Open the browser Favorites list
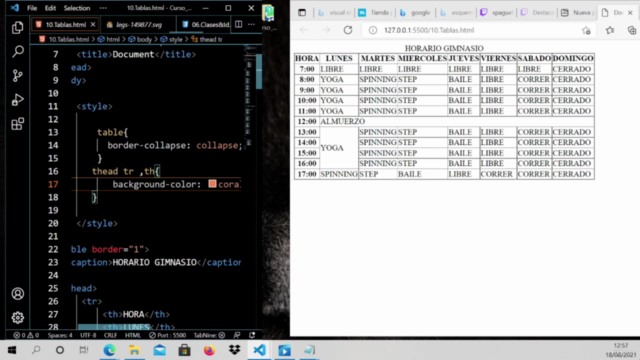The width and height of the screenshot is (640, 360). (610, 30)
